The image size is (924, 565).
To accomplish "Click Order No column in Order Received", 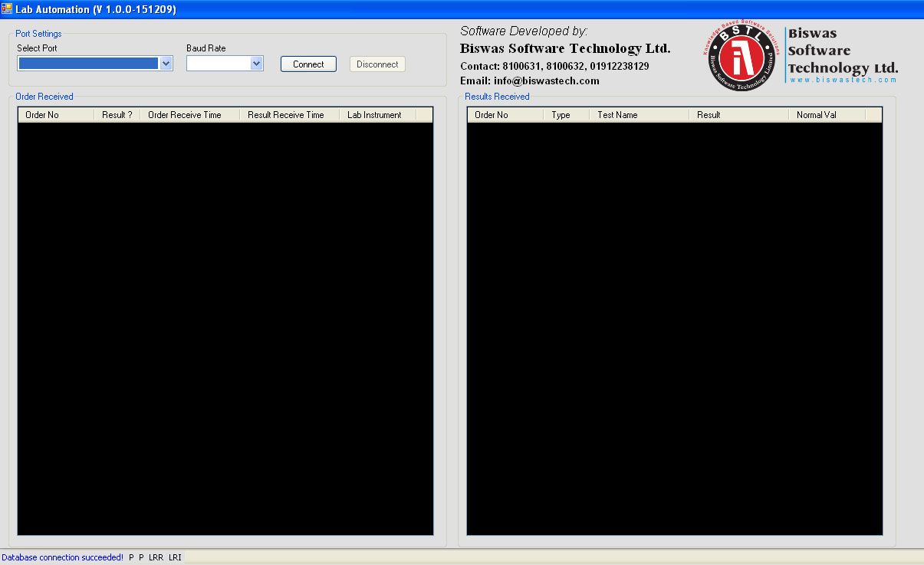I will 56,115.
